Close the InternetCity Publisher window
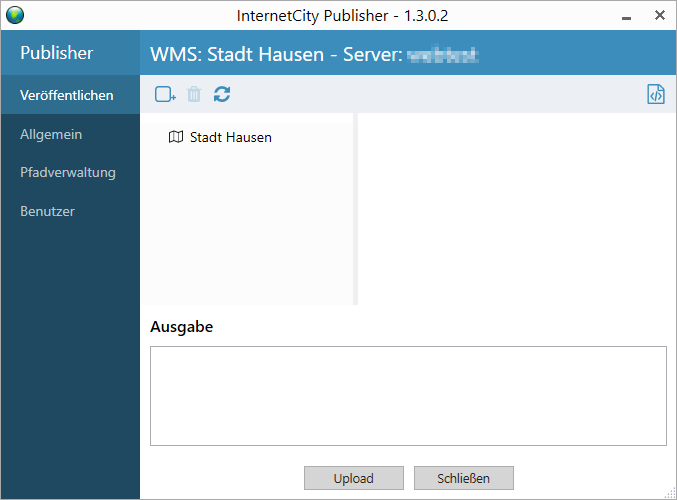677x500 pixels. point(660,16)
